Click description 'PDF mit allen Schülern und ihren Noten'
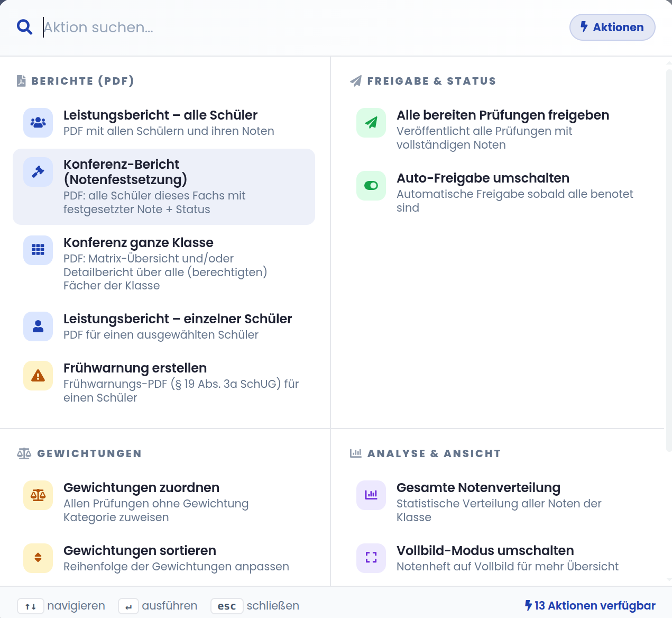The image size is (672, 618). pos(169,131)
